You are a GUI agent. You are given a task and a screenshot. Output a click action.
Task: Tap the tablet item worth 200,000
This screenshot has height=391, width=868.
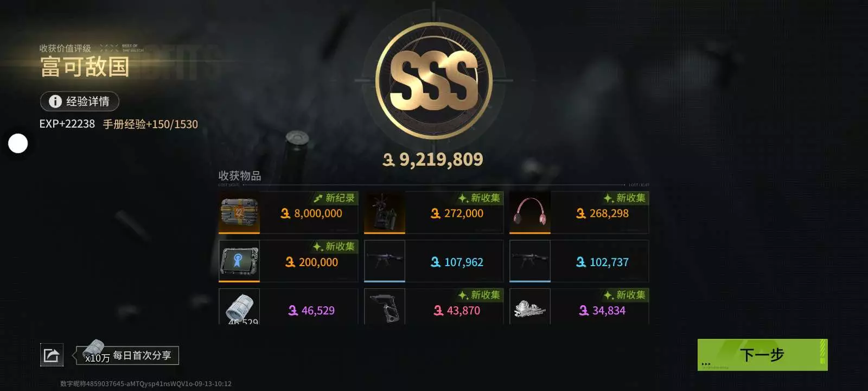point(239,261)
